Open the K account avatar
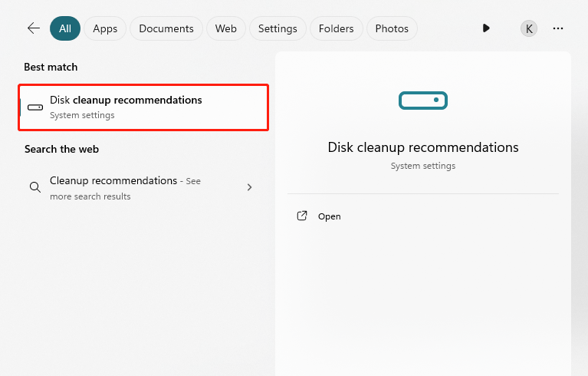This screenshot has height=376, width=588. click(x=529, y=28)
